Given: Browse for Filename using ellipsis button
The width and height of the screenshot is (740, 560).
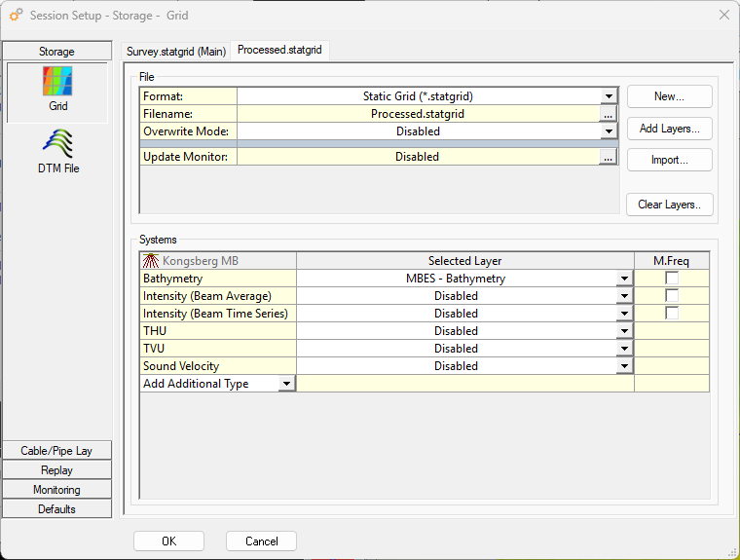Looking at the screenshot, I should tap(608, 114).
